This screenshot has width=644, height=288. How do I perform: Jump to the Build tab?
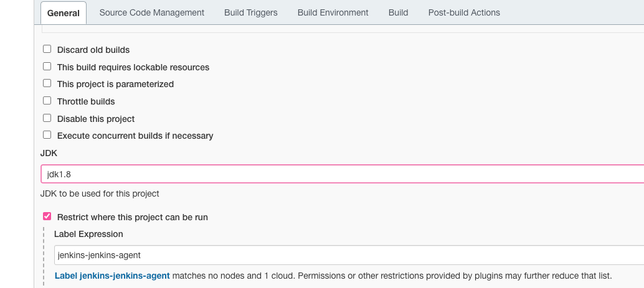pos(398,12)
